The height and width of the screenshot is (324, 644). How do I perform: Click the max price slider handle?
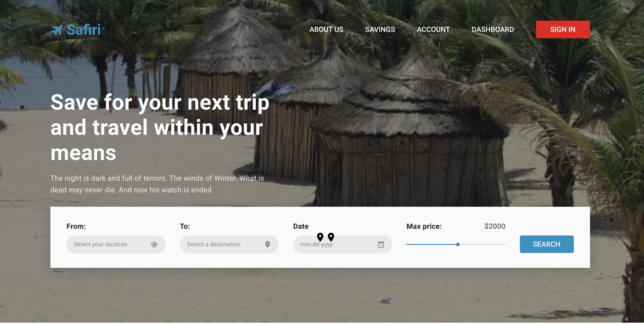(458, 244)
